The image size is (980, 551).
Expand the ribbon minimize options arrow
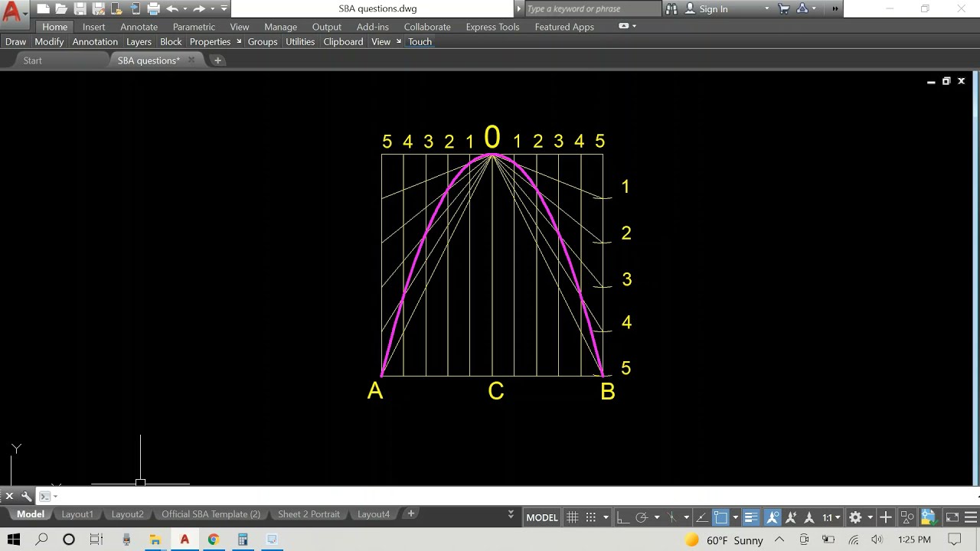pos(634,26)
